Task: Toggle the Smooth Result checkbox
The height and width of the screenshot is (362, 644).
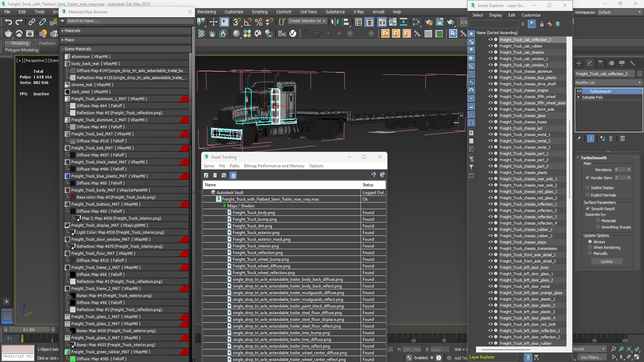Action: pos(588,208)
